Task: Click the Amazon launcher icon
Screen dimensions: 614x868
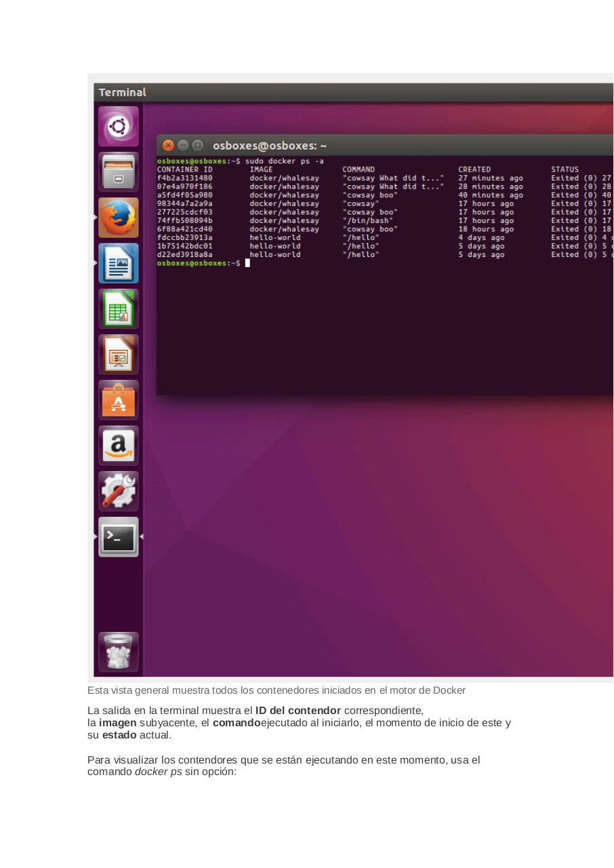Action: 118,446
